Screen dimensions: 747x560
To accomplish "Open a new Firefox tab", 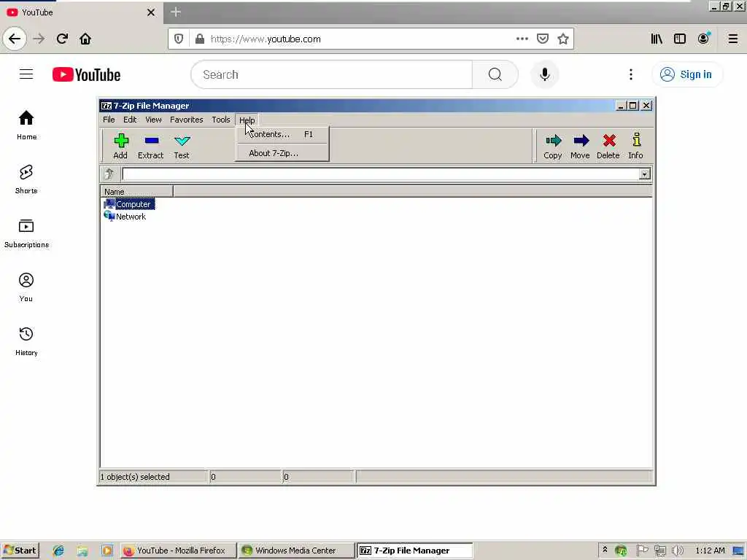I will tap(176, 12).
